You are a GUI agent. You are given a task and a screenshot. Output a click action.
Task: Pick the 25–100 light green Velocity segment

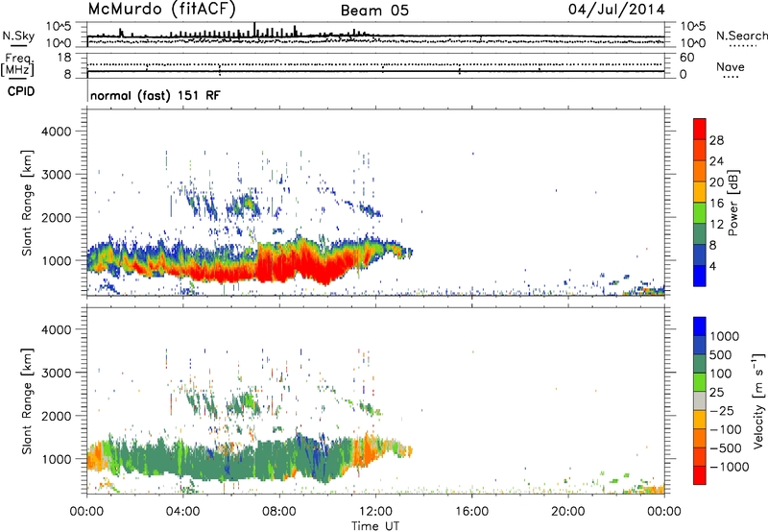click(700, 382)
